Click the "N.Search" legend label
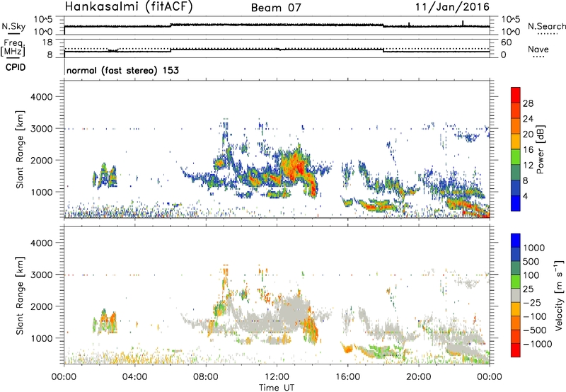 [546, 26]
